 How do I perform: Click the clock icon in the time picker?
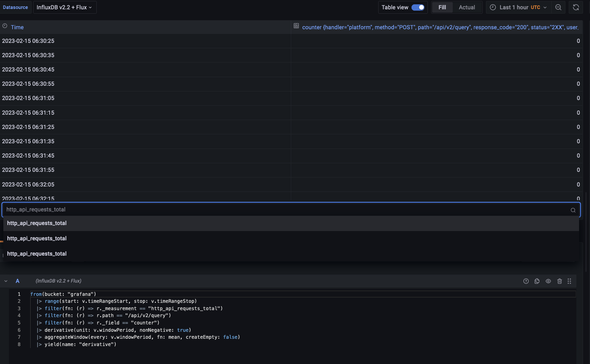click(x=493, y=7)
